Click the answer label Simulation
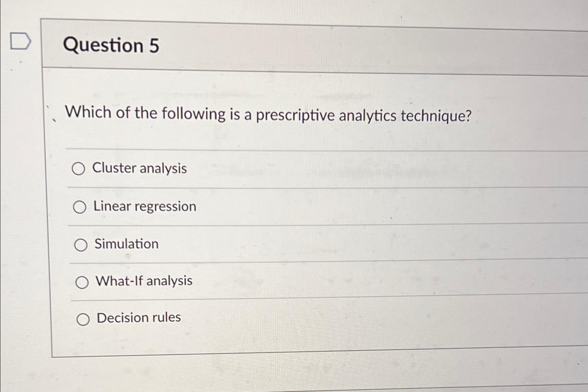Viewport: 588px width, 392px height. coord(126,244)
